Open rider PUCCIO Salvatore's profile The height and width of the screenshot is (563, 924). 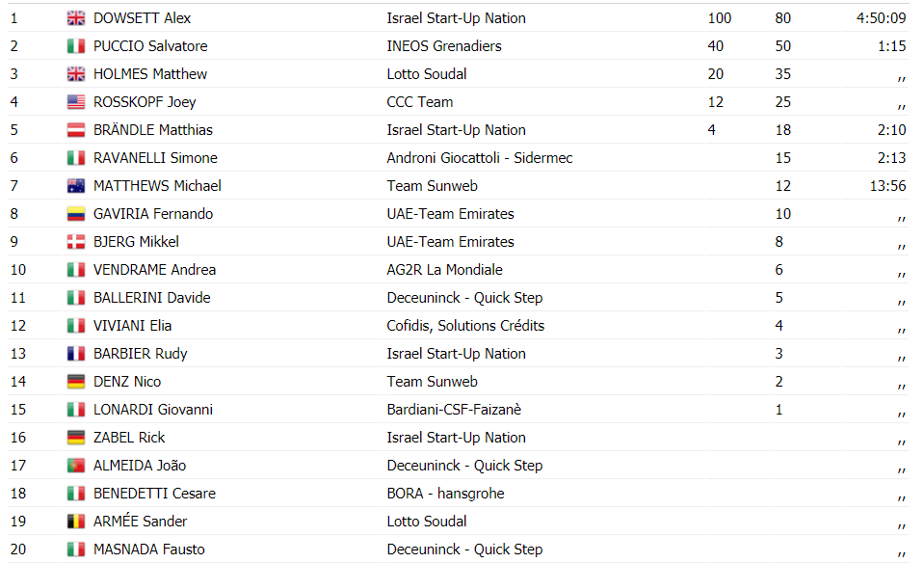[x=150, y=46]
